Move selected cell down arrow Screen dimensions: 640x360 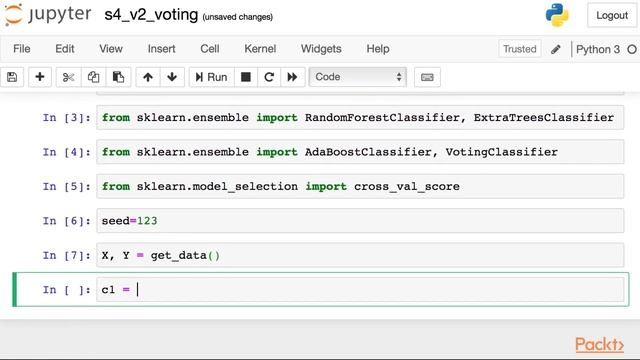172,77
